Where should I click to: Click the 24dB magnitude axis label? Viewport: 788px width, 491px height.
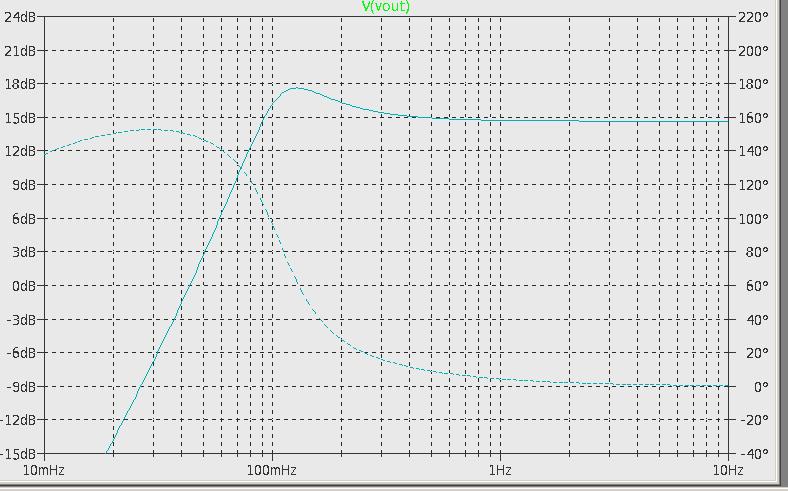point(20,17)
